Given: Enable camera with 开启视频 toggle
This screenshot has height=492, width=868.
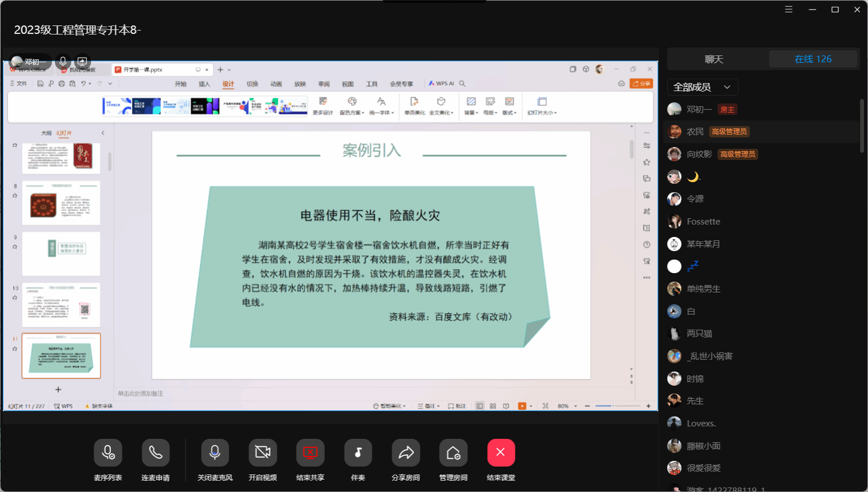Looking at the screenshot, I should (x=263, y=453).
